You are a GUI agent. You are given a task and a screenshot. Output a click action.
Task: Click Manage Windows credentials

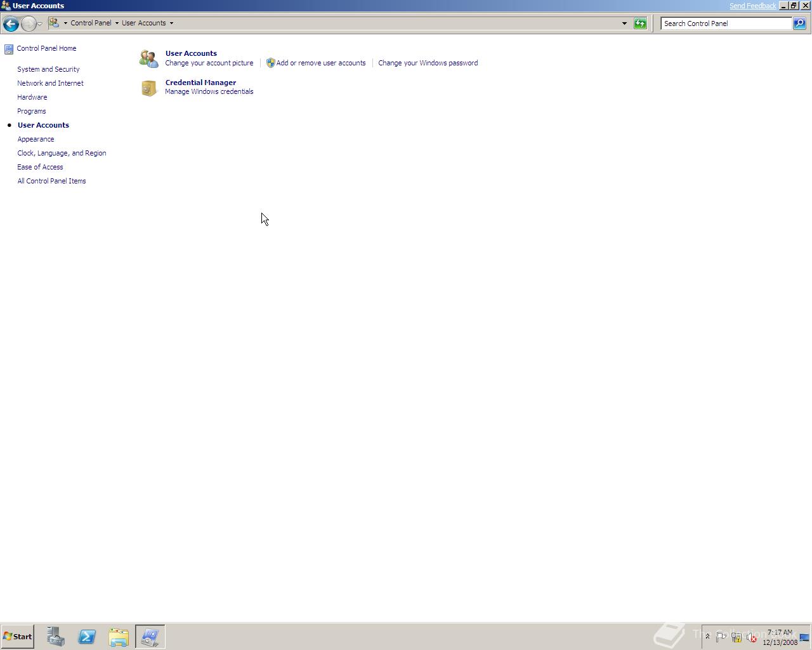[x=209, y=91]
